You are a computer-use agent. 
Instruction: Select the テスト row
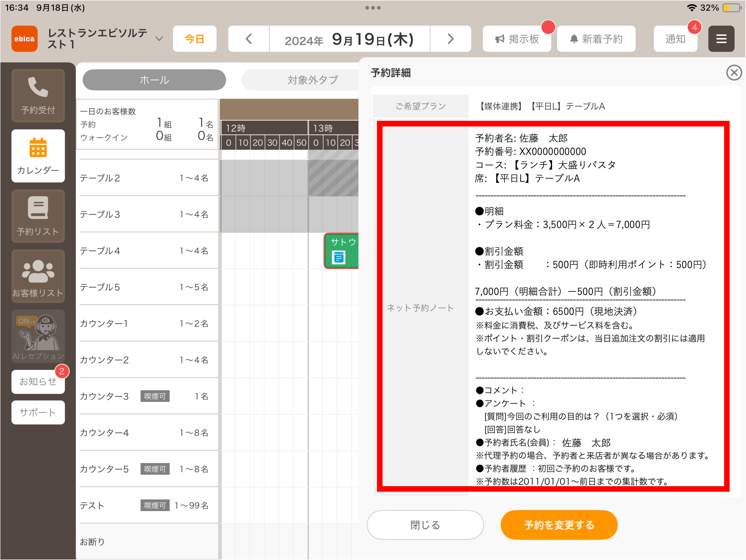[x=149, y=506]
